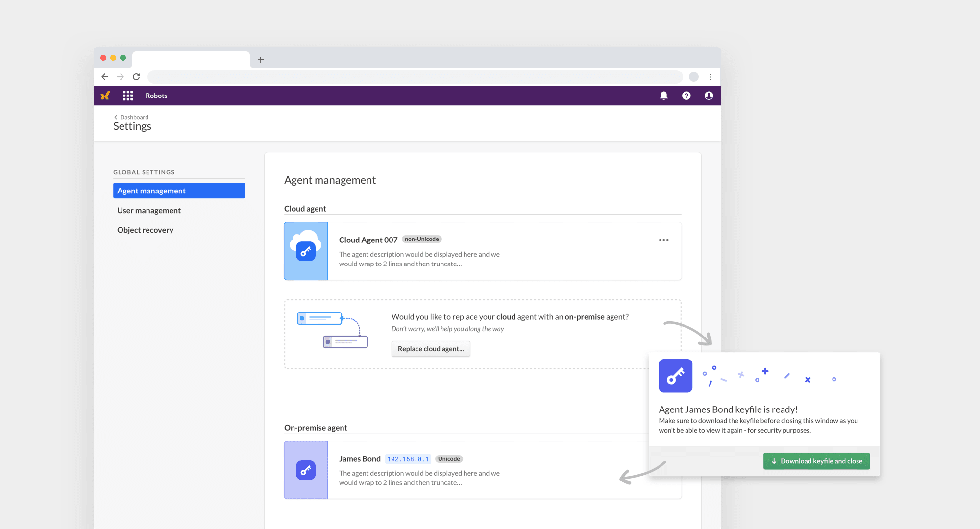The width and height of the screenshot is (980, 529).
Task: Click the back arrow navigation icon
Action: (106, 76)
